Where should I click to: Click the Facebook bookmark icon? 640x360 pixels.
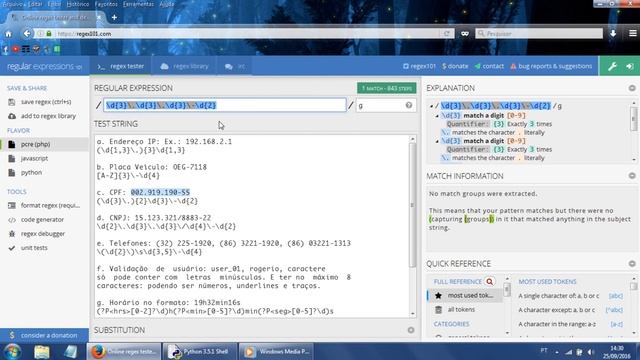click(5, 49)
